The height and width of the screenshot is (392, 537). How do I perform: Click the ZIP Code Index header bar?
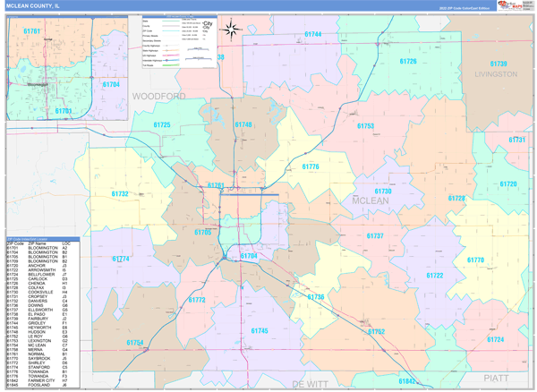(x=42, y=238)
